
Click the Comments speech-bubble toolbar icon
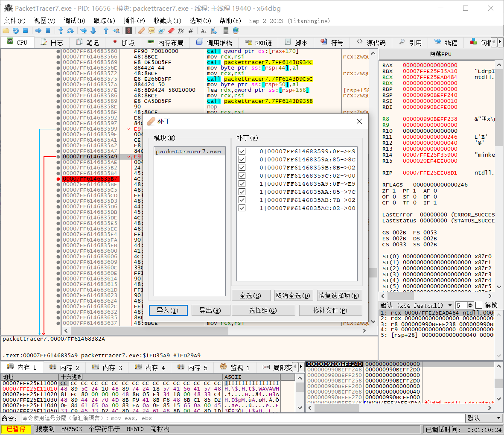(151, 31)
